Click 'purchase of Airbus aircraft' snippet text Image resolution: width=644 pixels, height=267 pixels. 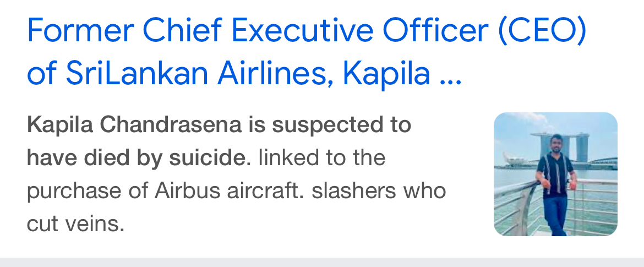pos(165,191)
